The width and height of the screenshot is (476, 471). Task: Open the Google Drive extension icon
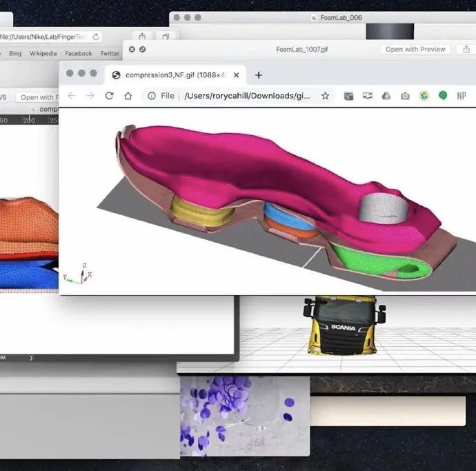pyautogui.click(x=387, y=96)
